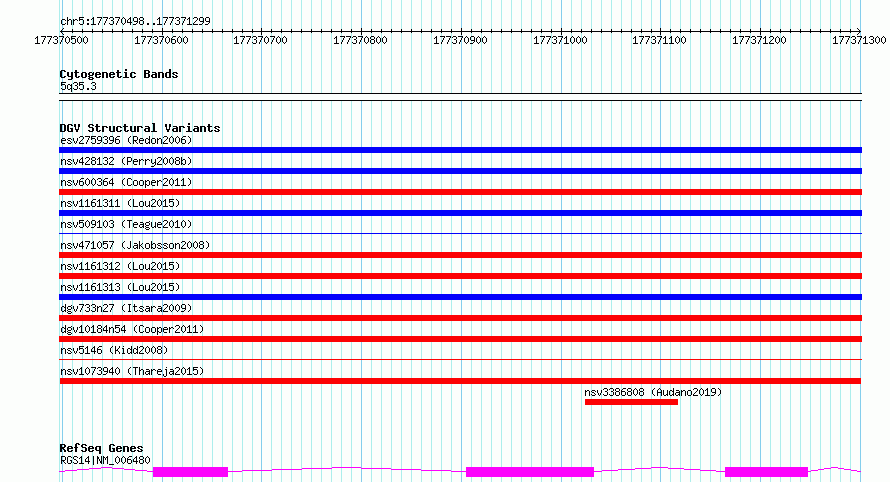890x482 pixels.
Task: Click the thin red nsv5146 line
Action: pyautogui.click(x=460, y=359)
